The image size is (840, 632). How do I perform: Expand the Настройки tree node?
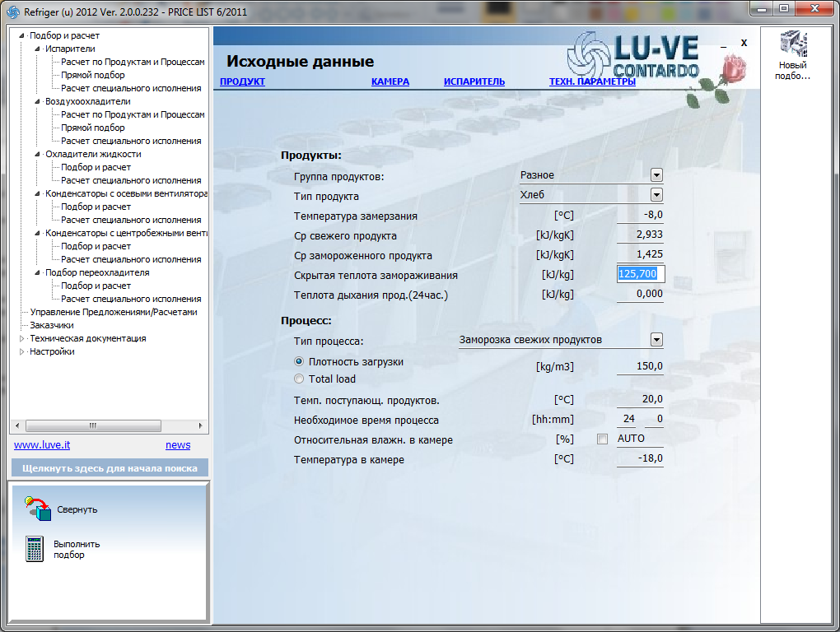tap(22, 351)
